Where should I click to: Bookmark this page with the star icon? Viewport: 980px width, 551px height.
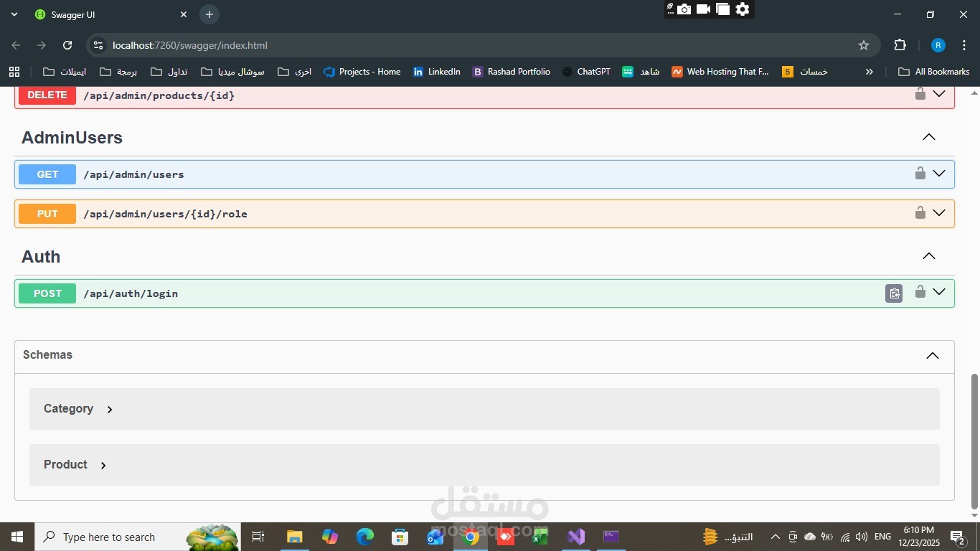tap(864, 45)
